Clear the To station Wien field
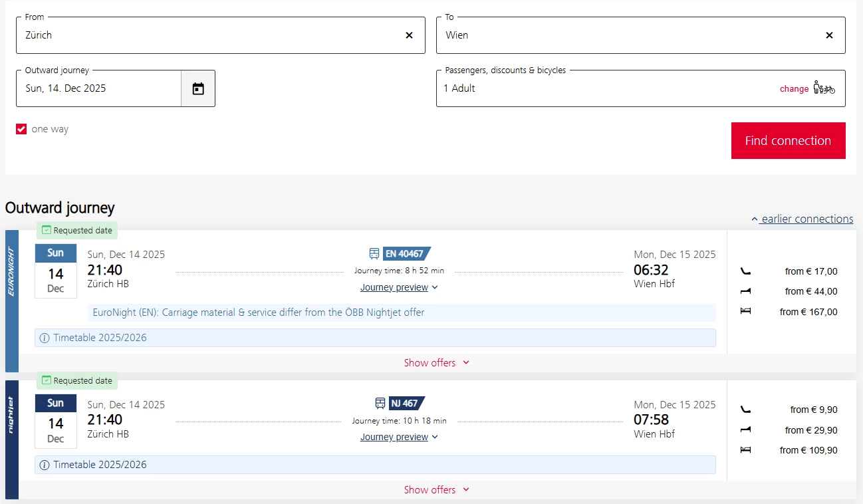Screen dimensions: 863x504 pos(829,35)
